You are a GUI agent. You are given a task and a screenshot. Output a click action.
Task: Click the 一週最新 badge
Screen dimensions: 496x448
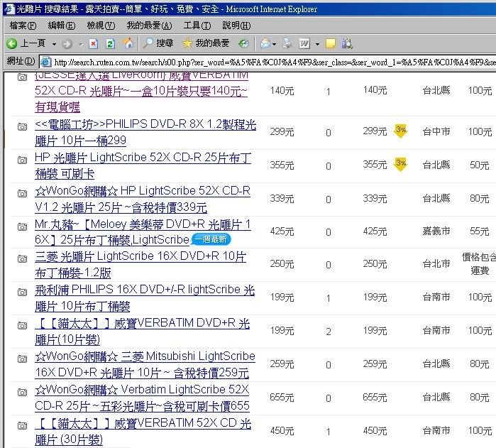pos(211,239)
